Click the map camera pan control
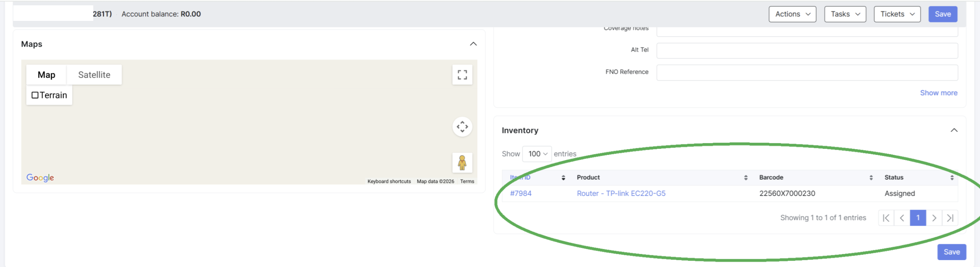This screenshot has width=980, height=267. click(462, 126)
